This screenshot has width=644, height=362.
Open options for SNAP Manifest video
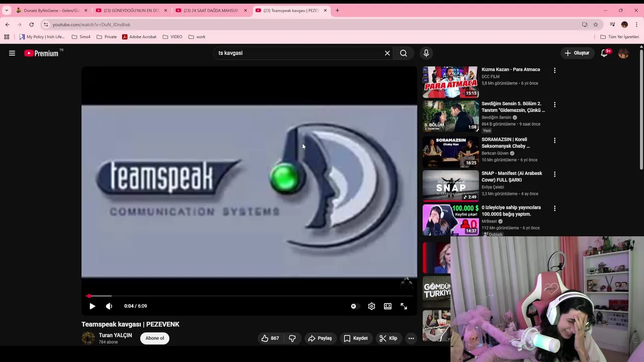click(x=554, y=174)
